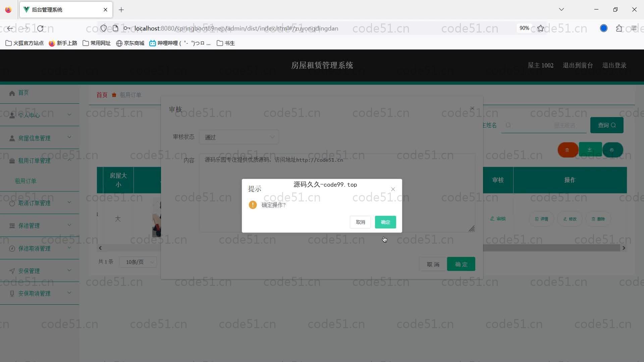Open 首页 in the sidebar
644x362 pixels.
[40, 93]
